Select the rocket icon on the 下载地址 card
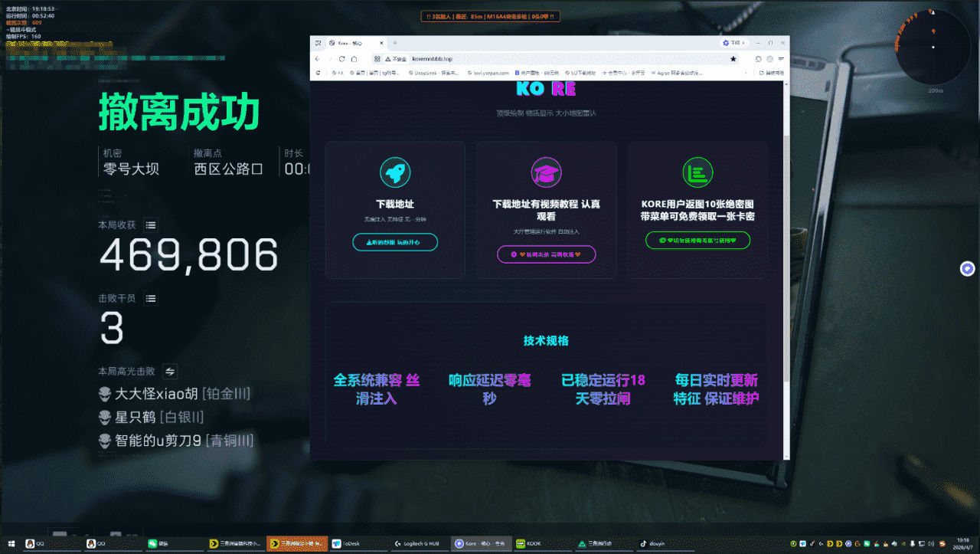980x554 pixels. [395, 172]
